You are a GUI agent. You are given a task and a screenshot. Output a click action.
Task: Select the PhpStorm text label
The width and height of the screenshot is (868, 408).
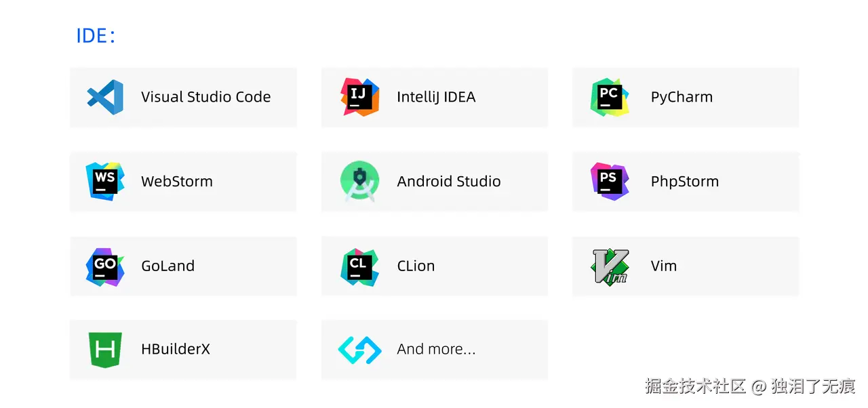click(x=684, y=182)
